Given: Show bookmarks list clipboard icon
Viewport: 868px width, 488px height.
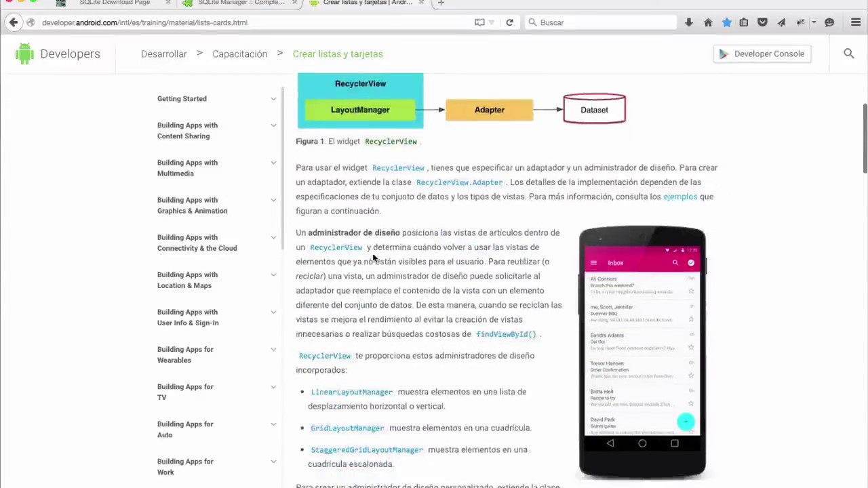Looking at the screenshot, I should [744, 22].
